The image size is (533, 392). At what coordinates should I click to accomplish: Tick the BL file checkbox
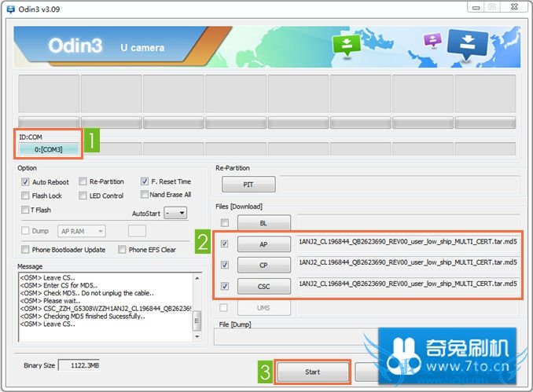pos(225,223)
